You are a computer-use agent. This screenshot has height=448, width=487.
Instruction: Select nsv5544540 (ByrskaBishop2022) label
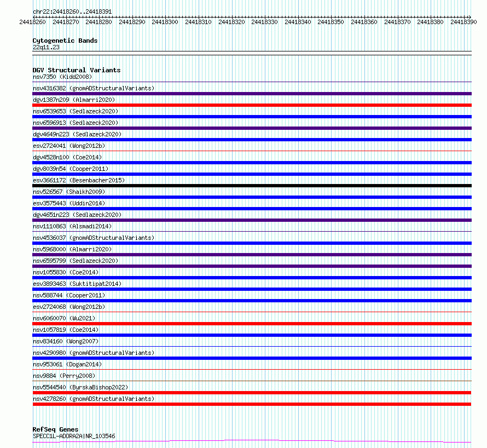pyautogui.click(x=80, y=387)
